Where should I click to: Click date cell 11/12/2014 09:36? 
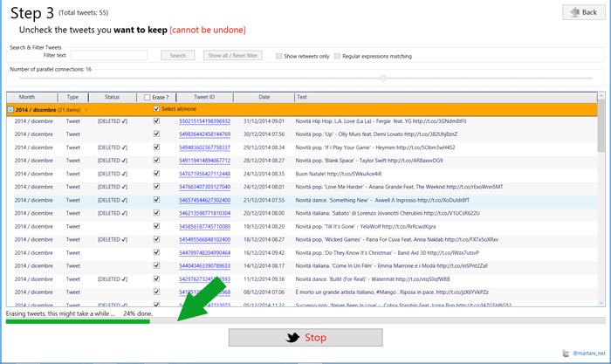(x=264, y=279)
